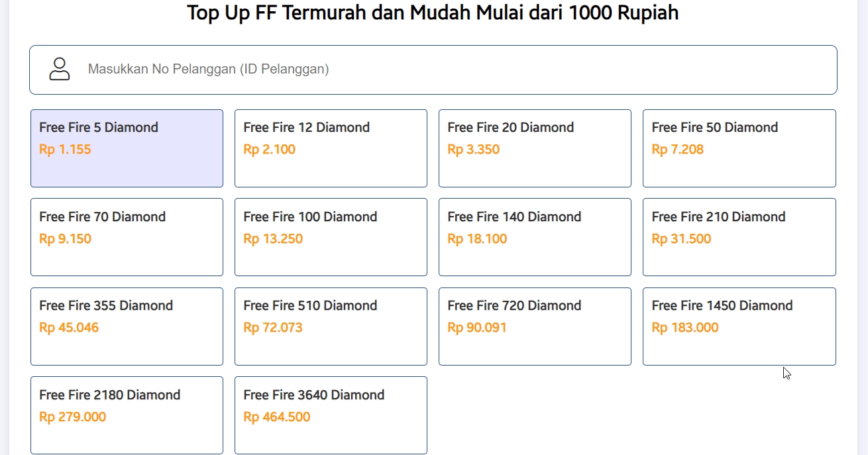
Task: Click the Top Up FF Termurah heading
Action: click(433, 12)
